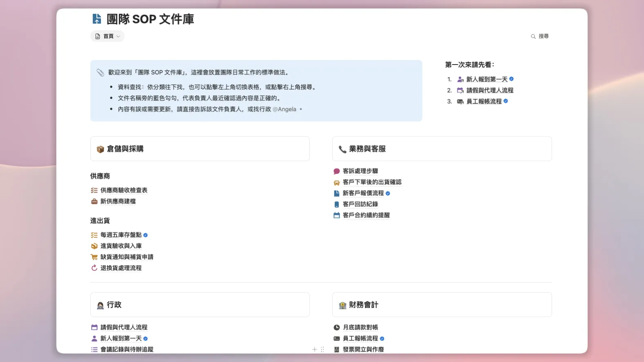The image size is (644, 362).
Task: Click the clock icon of 月底請款對帳
Action: coord(337,327)
